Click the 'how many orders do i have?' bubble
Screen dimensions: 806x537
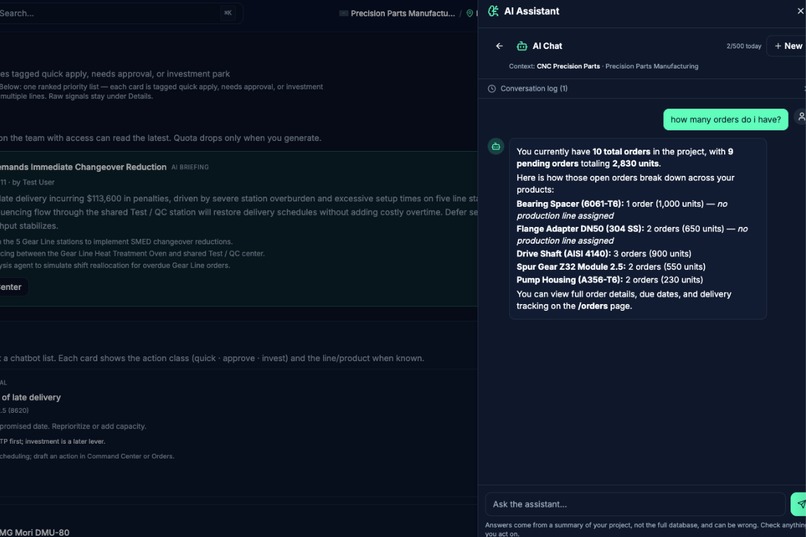click(x=725, y=119)
